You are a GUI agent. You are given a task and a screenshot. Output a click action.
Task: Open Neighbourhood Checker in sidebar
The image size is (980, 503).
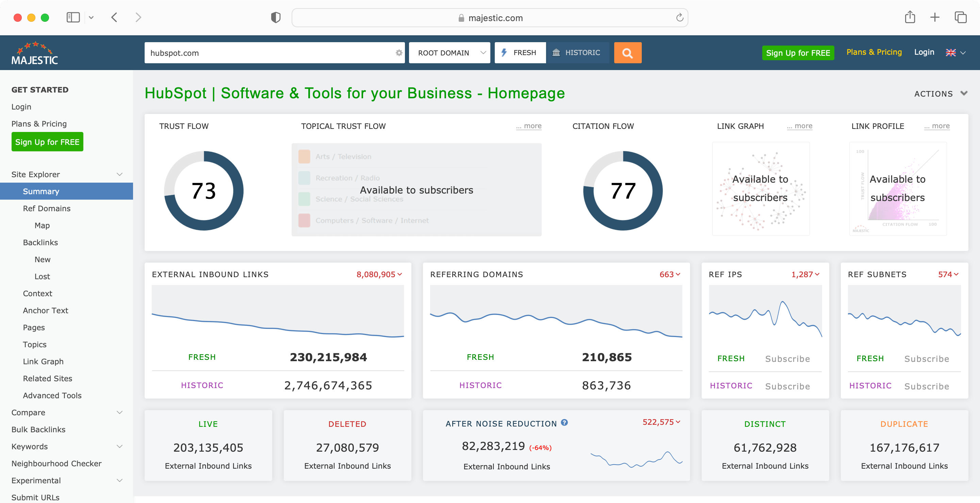[56, 464]
